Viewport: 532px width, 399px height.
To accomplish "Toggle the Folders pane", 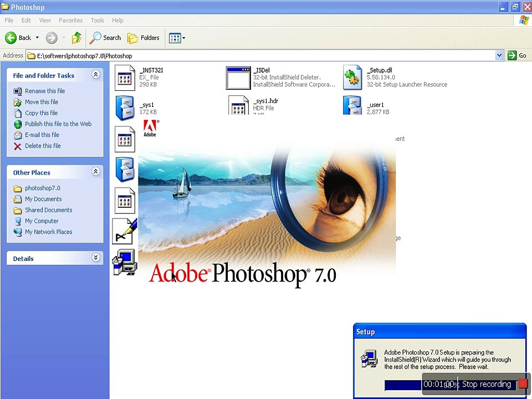I will 143,38.
